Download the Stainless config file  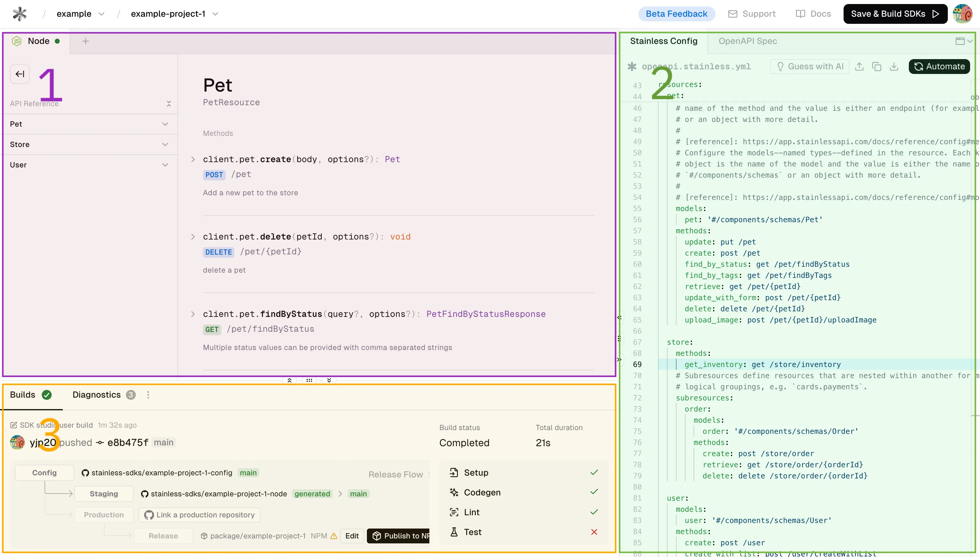tap(895, 66)
